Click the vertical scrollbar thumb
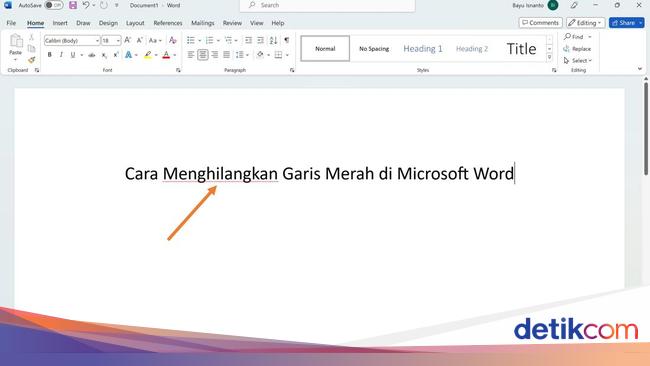 tap(646, 128)
